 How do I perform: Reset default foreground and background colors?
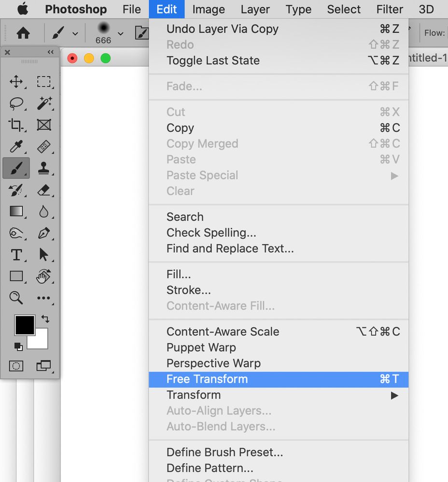18,346
